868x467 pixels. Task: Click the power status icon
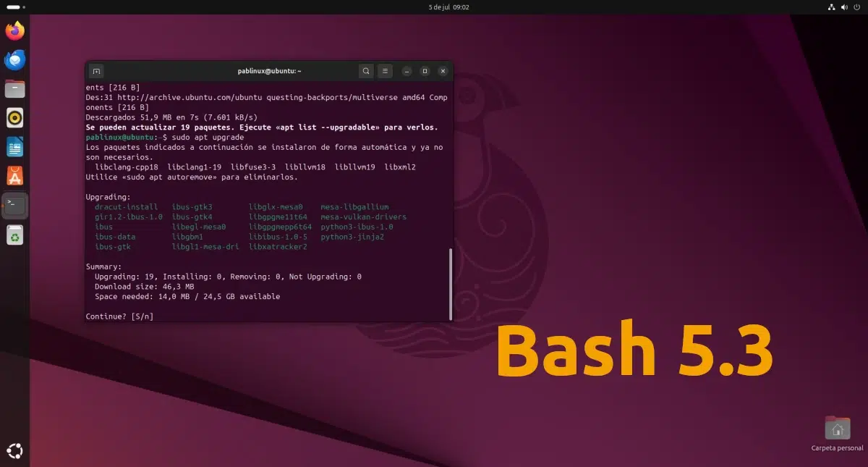point(859,7)
